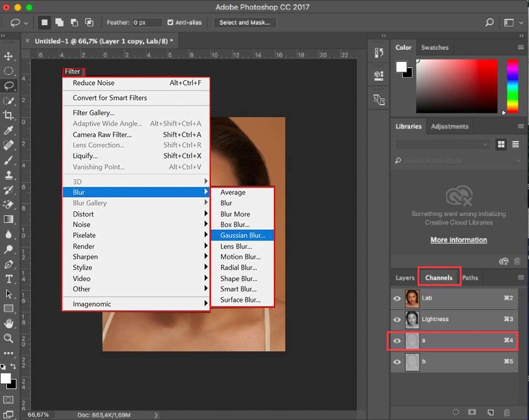The height and width of the screenshot is (420, 529).
Task: Open the More information link
Action: pos(458,240)
